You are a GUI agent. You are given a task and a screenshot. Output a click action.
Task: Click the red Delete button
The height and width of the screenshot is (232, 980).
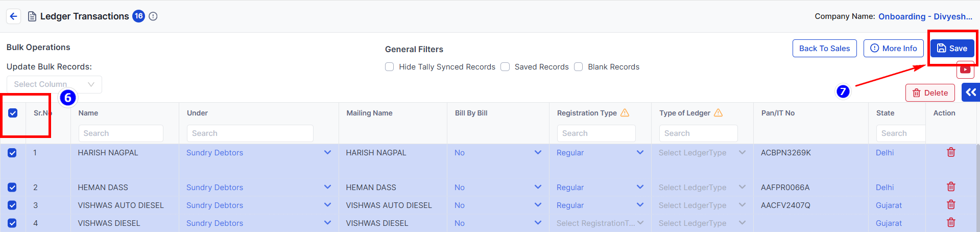930,93
